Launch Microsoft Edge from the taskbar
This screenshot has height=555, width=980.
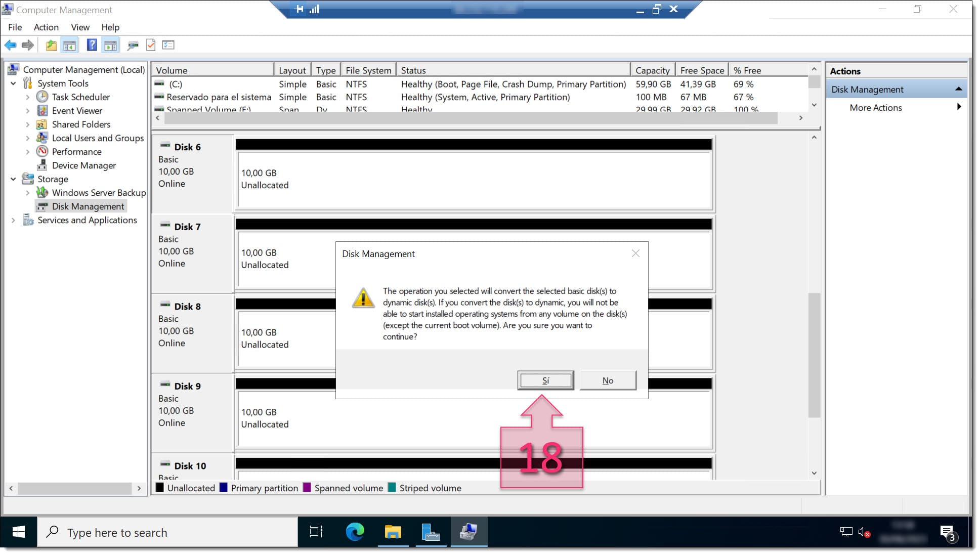[355, 532]
